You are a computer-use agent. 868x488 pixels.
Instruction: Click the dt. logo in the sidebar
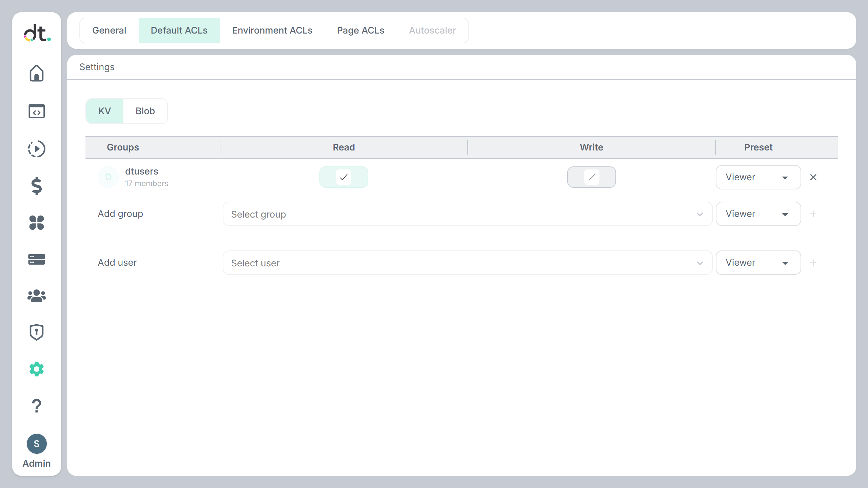[x=37, y=33]
